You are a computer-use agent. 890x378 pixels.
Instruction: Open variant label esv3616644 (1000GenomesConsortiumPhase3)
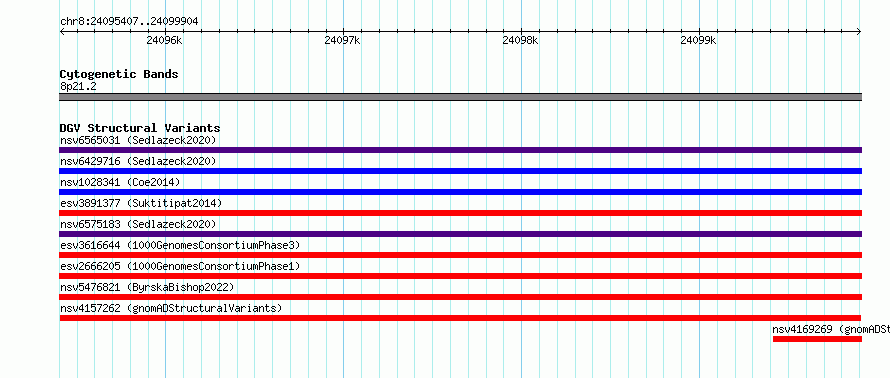pyautogui.click(x=180, y=245)
